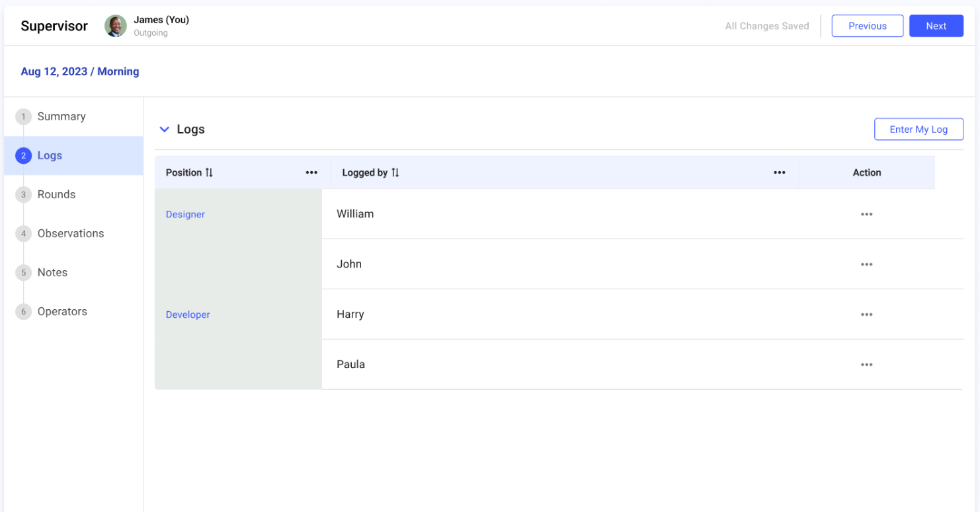Image resolution: width=980 pixels, height=512 pixels.
Task: Click James's profile avatar
Action: pos(116,26)
